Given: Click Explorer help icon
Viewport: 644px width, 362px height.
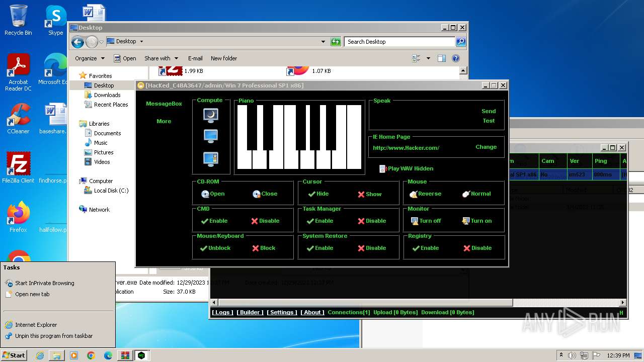Looking at the screenshot, I should [x=456, y=58].
